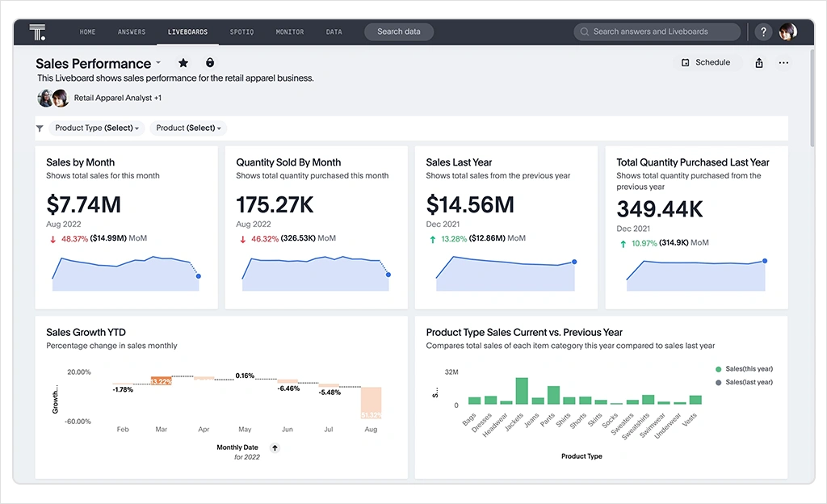Image resolution: width=827 pixels, height=504 pixels.
Task: Expand the Product Type filter dropdown
Action: coord(98,128)
